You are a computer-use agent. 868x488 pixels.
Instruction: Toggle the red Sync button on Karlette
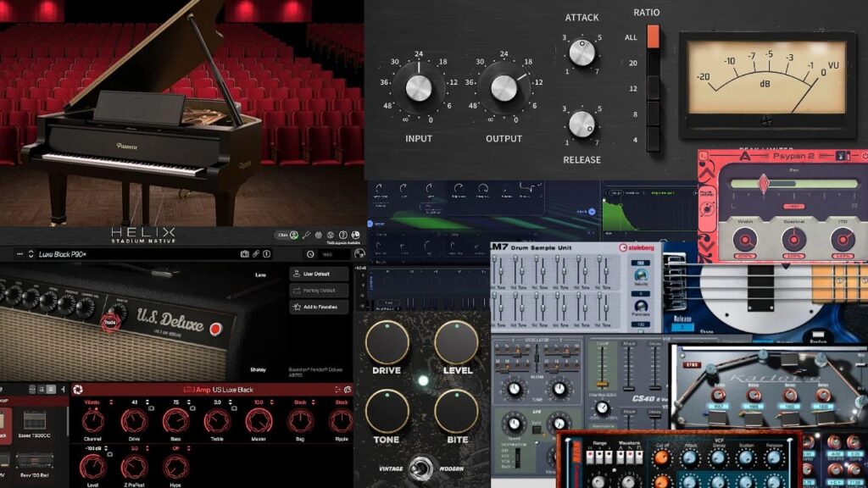click(693, 365)
